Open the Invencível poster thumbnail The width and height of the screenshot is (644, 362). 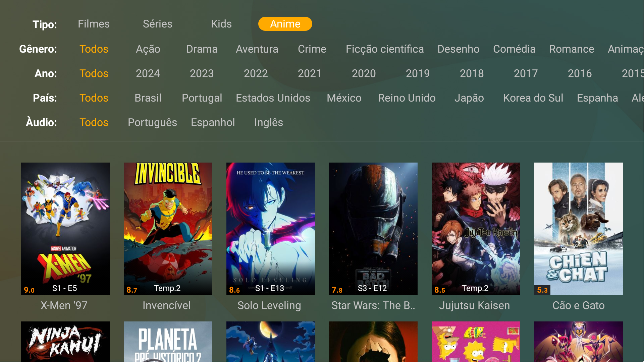point(168,229)
